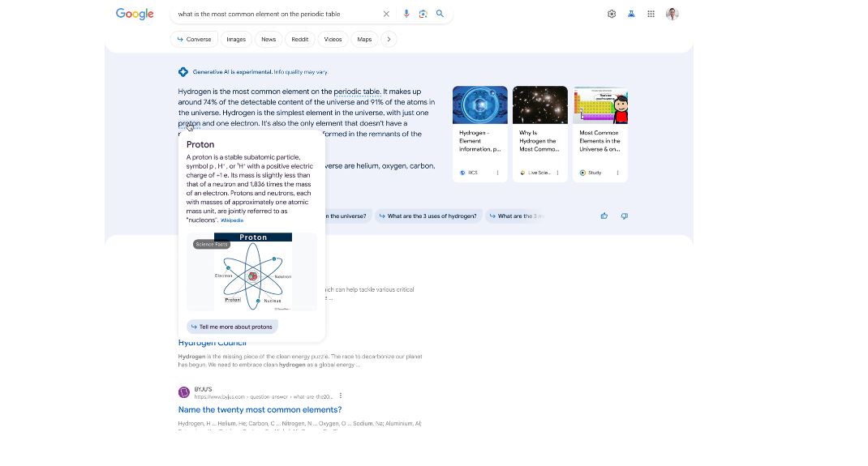
Task: Give thumbs up to the AI answer
Action: click(604, 216)
